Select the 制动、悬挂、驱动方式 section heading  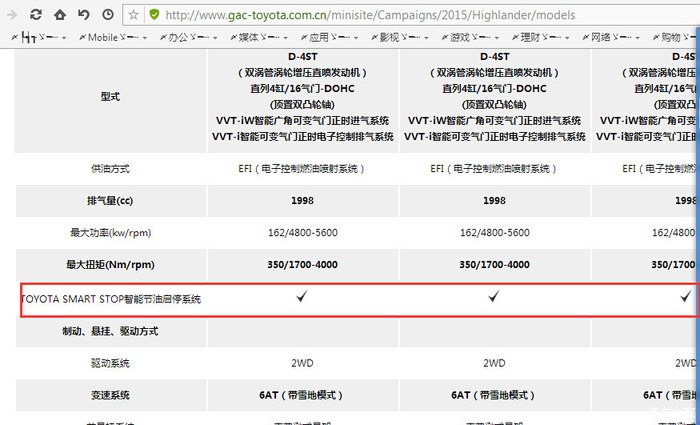point(110,331)
